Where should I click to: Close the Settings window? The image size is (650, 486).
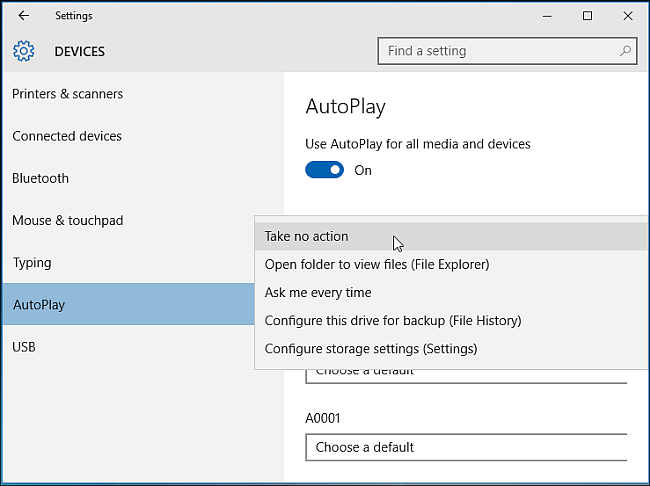click(626, 16)
